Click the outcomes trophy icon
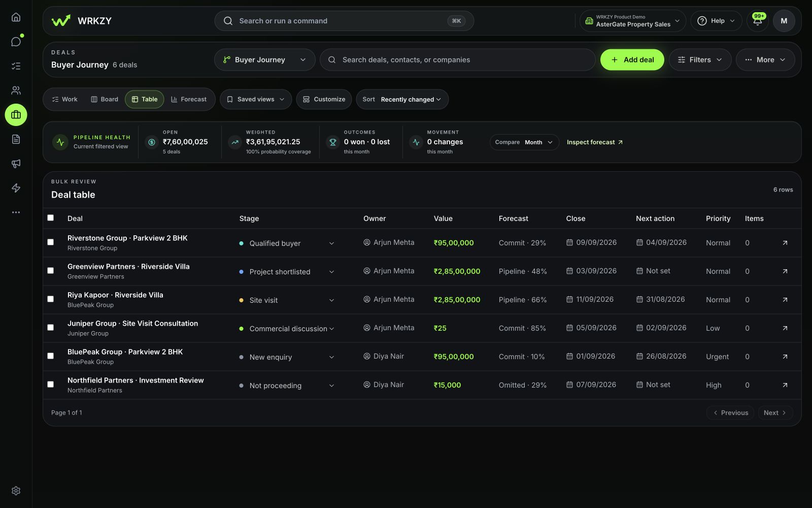 point(333,142)
